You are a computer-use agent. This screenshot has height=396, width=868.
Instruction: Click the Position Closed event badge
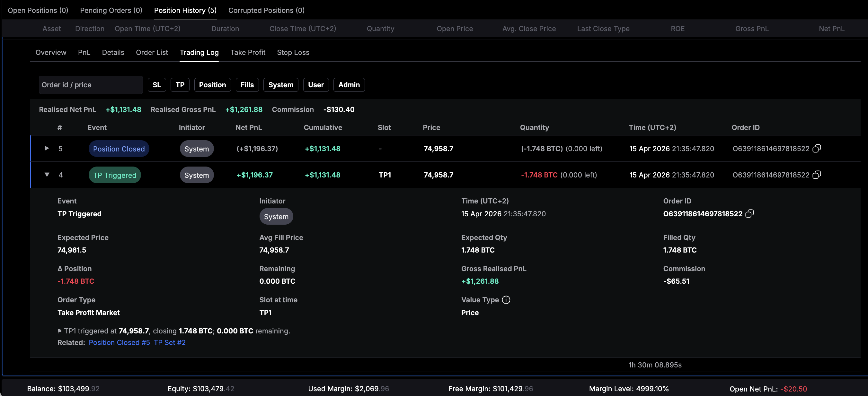(x=119, y=149)
